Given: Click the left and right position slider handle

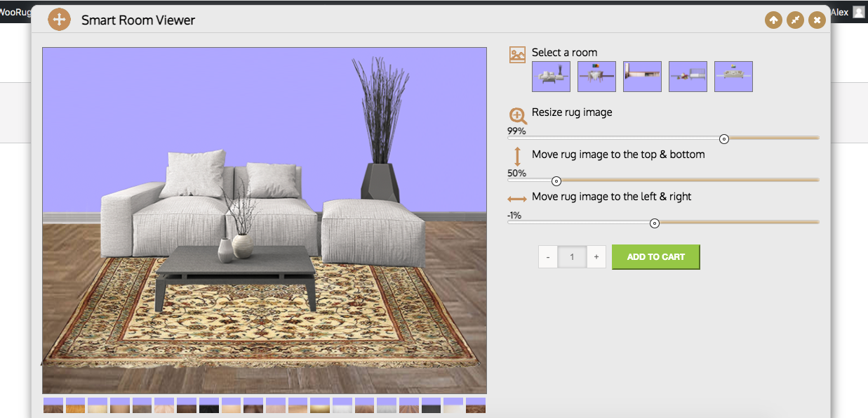Looking at the screenshot, I should click(x=655, y=223).
